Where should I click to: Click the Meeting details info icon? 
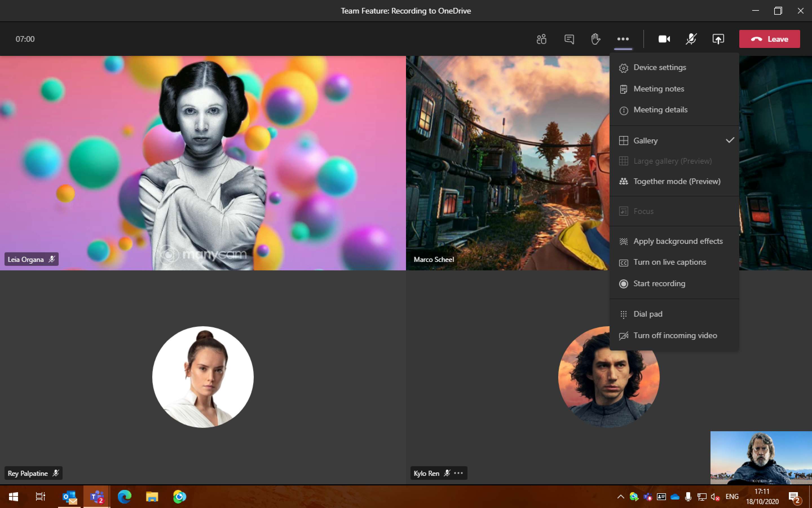pos(623,111)
